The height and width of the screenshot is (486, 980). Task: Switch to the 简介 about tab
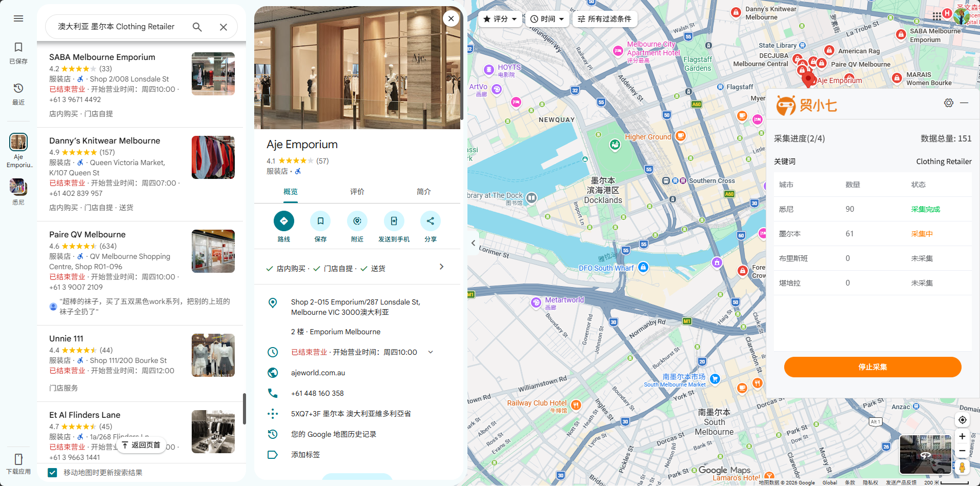pos(424,192)
